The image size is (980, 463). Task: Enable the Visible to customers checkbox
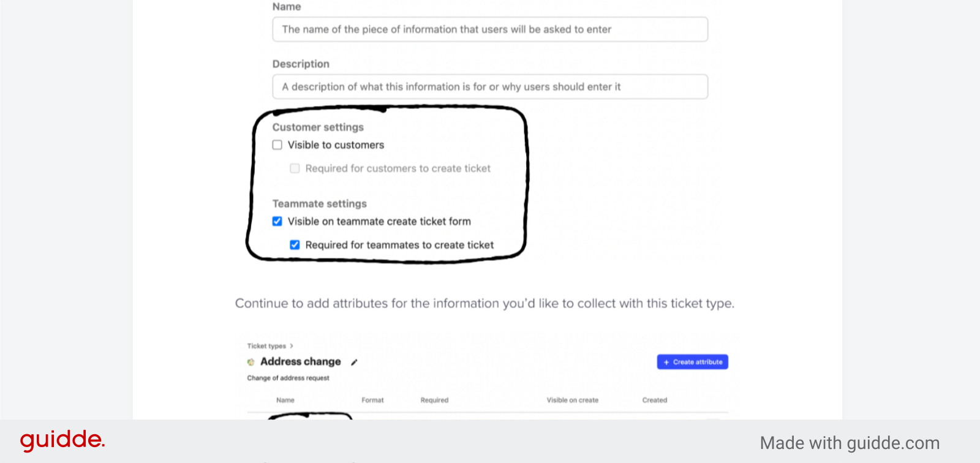click(277, 145)
